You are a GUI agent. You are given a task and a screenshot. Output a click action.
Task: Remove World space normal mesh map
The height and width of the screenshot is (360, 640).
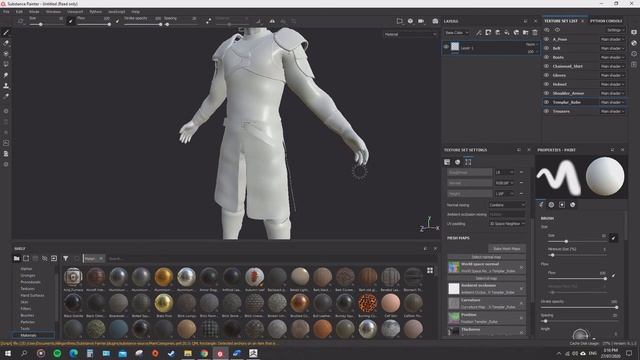coord(521,267)
